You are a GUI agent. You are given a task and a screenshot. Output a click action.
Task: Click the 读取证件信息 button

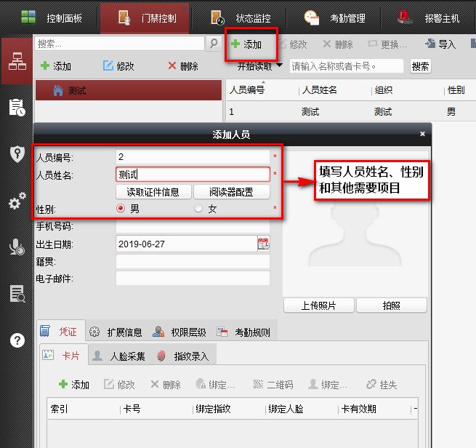153,192
